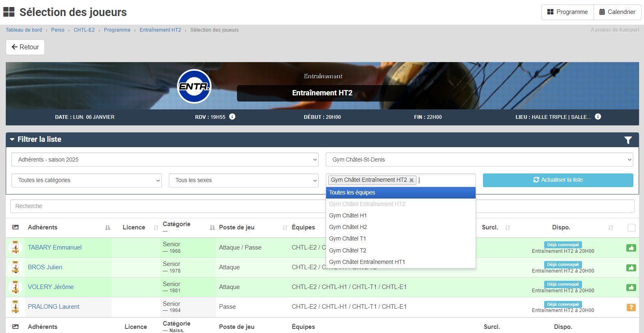644x333 pixels.
Task: Open the Toutes les catégories dropdown
Action: coord(87,180)
